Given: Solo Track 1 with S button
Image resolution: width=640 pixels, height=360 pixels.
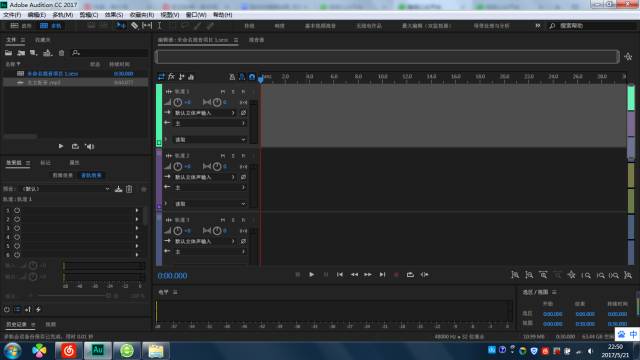Looking at the screenshot, I should click(x=233, y=91).
